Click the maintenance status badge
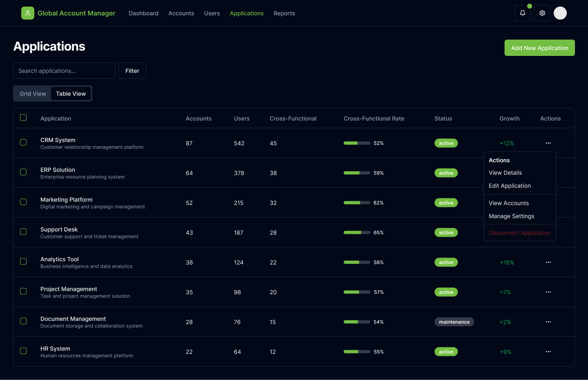The height and width of the screenshot is (380, 588). coord(454,322)
